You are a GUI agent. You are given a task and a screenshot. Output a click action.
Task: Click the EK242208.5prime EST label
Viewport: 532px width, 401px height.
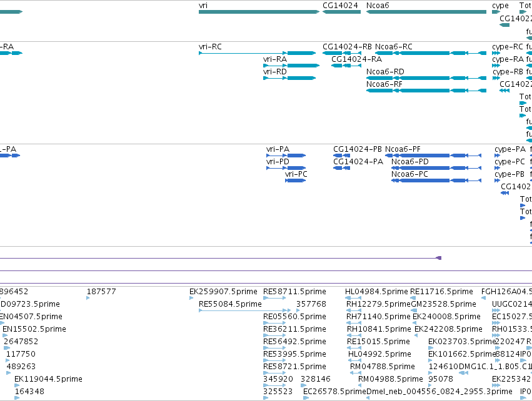448,329
